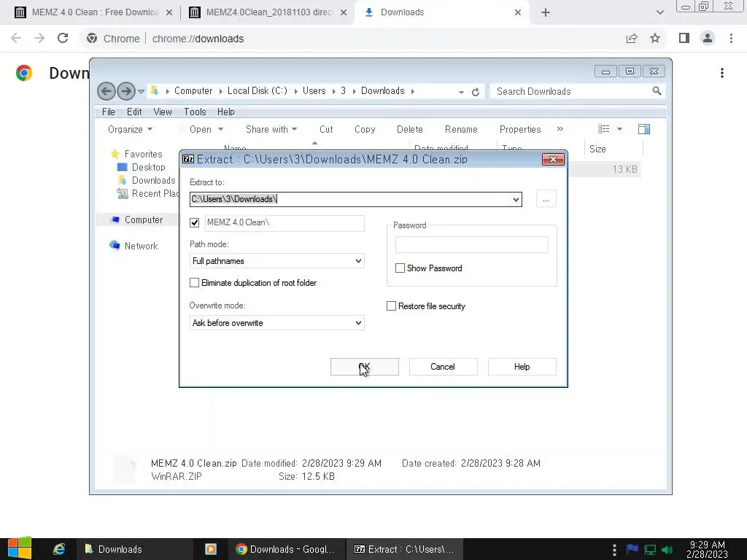Select Computer in navigation pane
Screen dimensions: 747x560
coord(144,219)
